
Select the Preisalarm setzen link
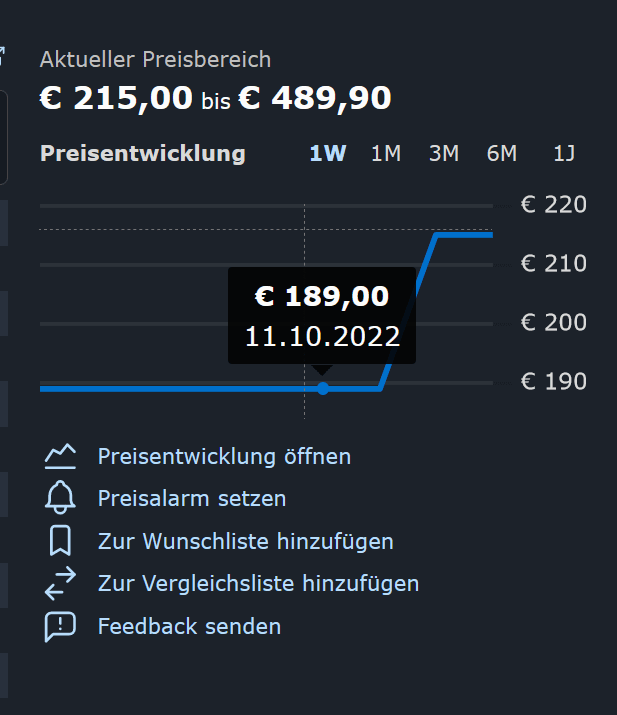coord(192,498)
